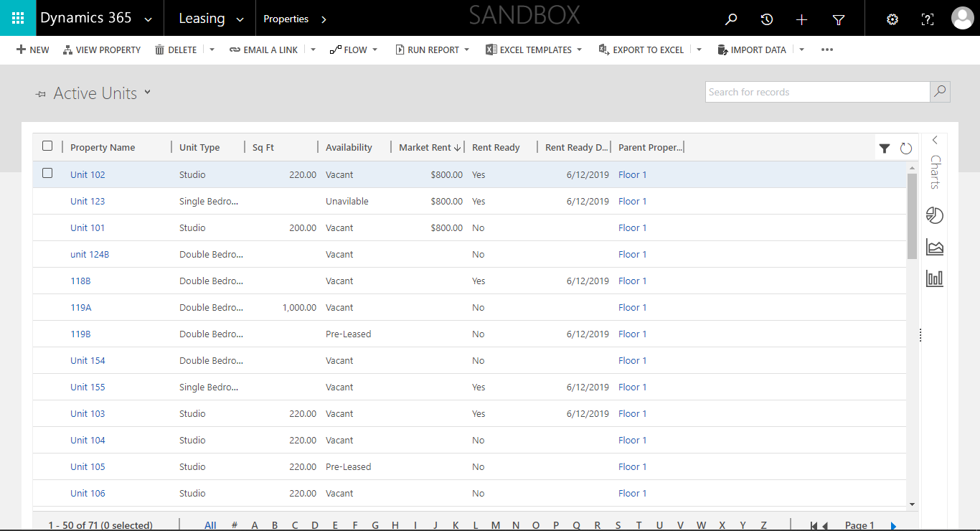Pin the Active Units view
This screenshot has width=980, height=531.
pos(41,94)
